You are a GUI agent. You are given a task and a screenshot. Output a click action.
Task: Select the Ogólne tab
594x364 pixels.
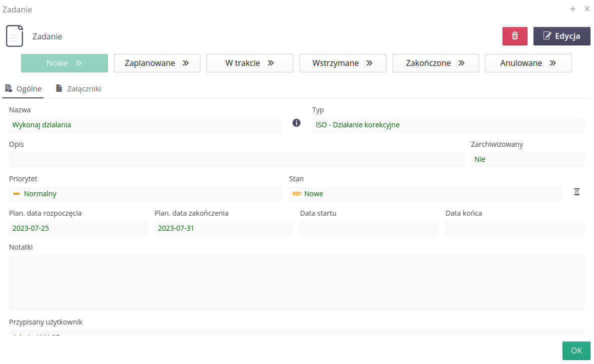click(23, 88)
